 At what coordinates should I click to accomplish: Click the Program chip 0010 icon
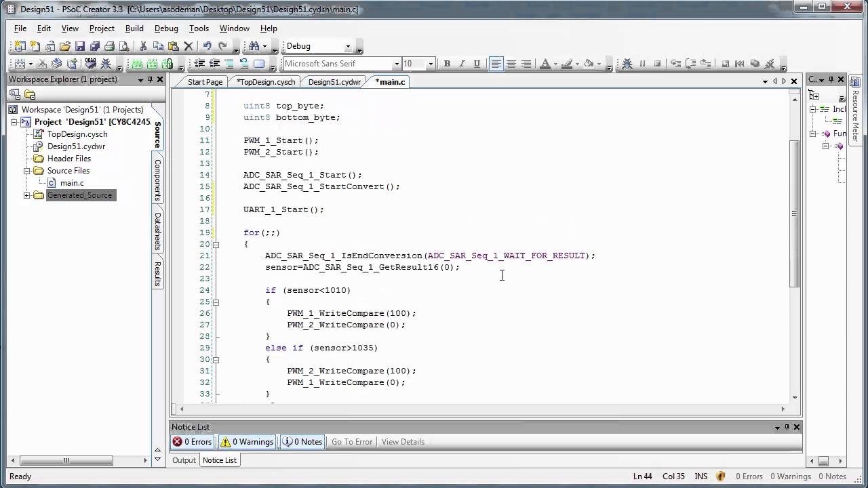tap(90, 64)
